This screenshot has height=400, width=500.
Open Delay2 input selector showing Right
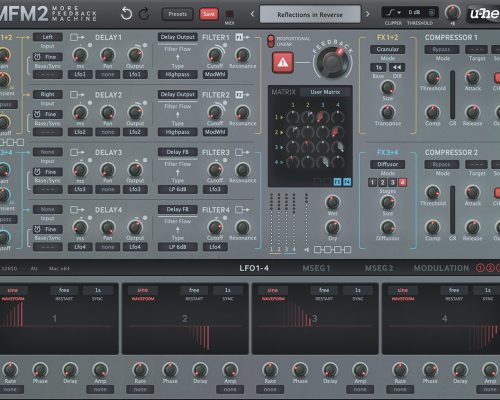coord(48,94)
